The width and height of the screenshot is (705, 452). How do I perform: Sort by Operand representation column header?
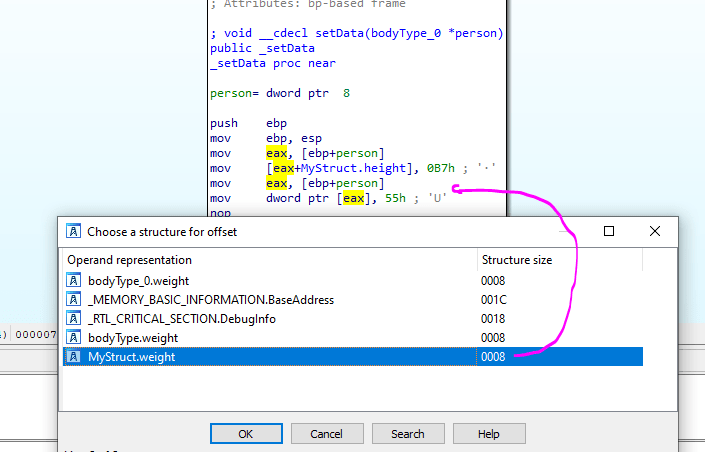(x=270, y=260)
